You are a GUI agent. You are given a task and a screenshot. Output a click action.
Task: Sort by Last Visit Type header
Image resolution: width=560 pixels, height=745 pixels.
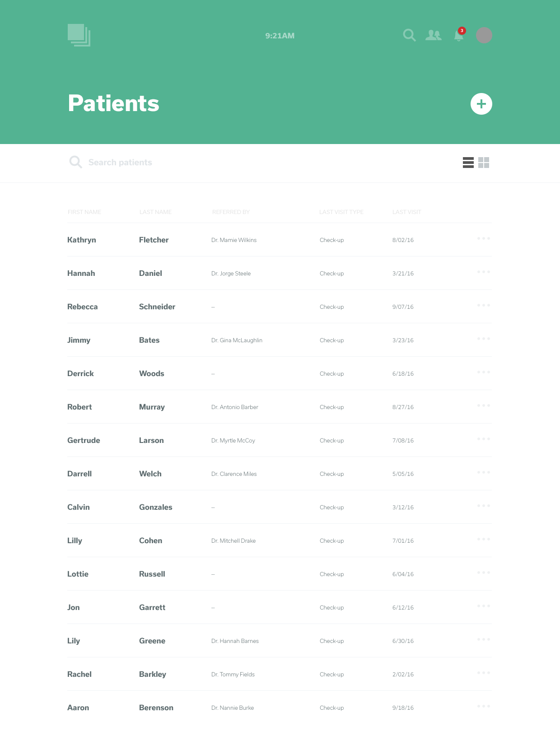tap(341, 212)
